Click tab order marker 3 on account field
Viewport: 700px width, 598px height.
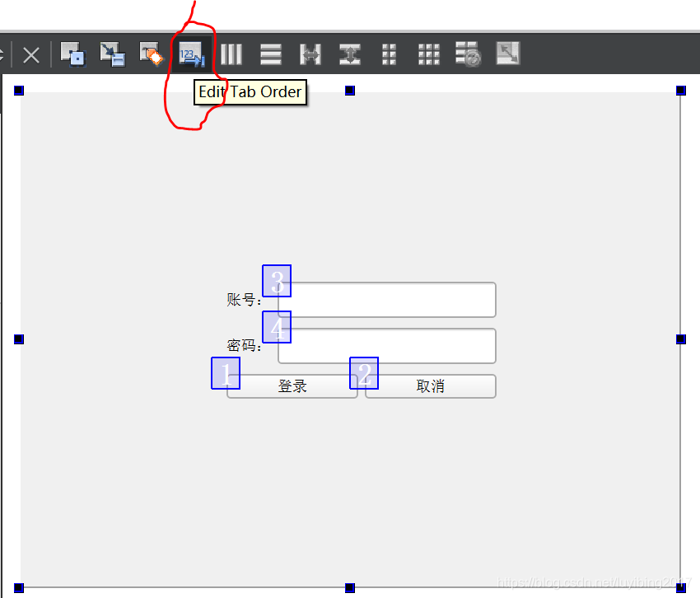pyautogui.click(x=277, y=281)
